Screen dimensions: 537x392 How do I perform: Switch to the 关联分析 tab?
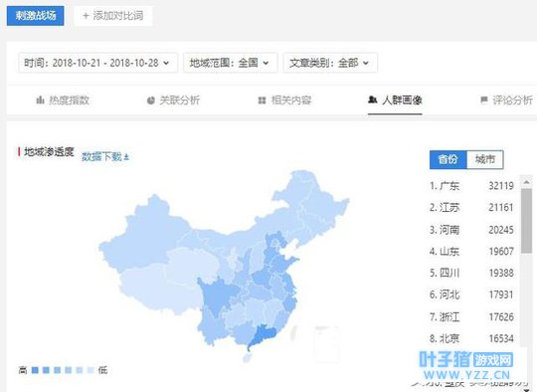(173, 100)
